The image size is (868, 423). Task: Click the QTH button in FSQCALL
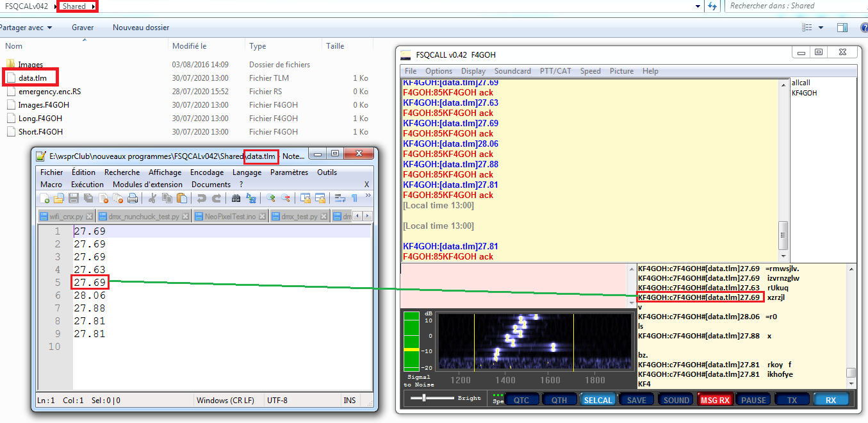pyautogui.click(x=560, y=400)
